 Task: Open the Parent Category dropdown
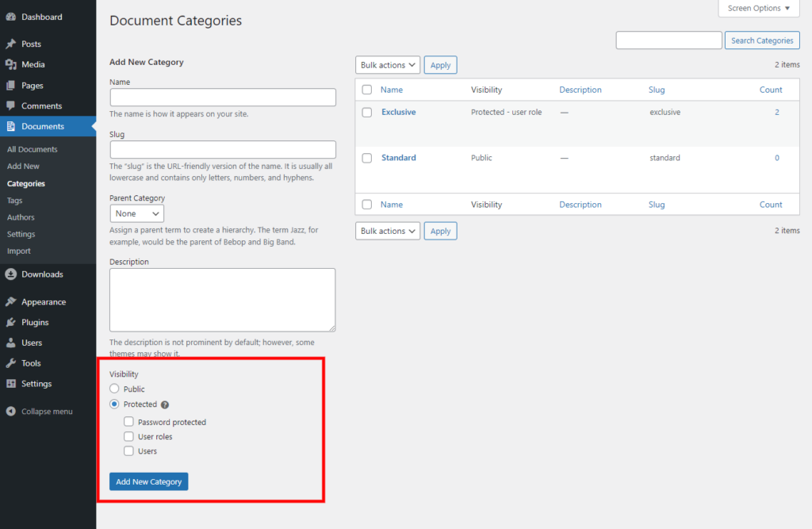coord(137,214)
